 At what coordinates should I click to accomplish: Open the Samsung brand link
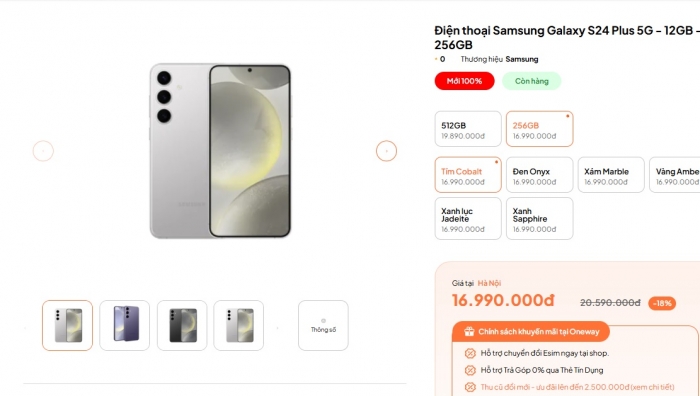click(x=522, y=59)
